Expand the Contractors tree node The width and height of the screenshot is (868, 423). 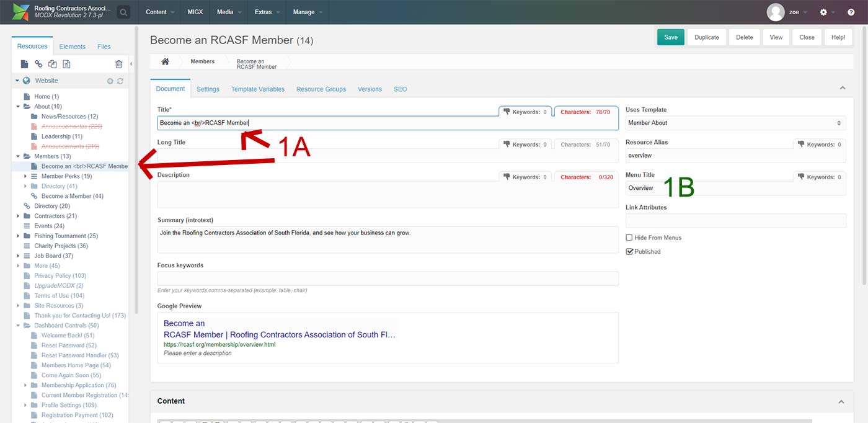[19, 216]
